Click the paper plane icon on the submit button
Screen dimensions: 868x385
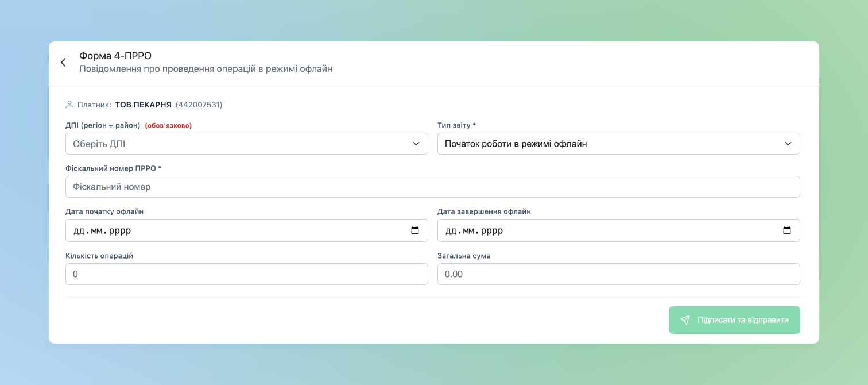click(685, 320)
